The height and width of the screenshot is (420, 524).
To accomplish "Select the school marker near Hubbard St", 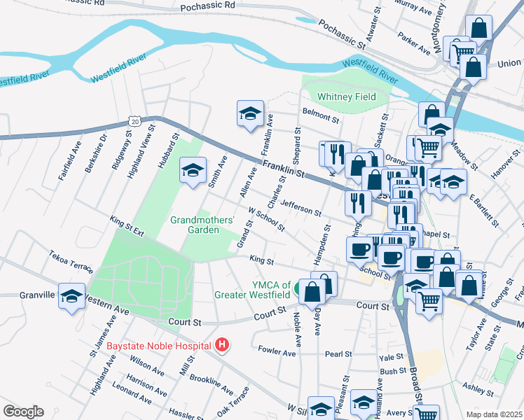I will tap(193, 171).
